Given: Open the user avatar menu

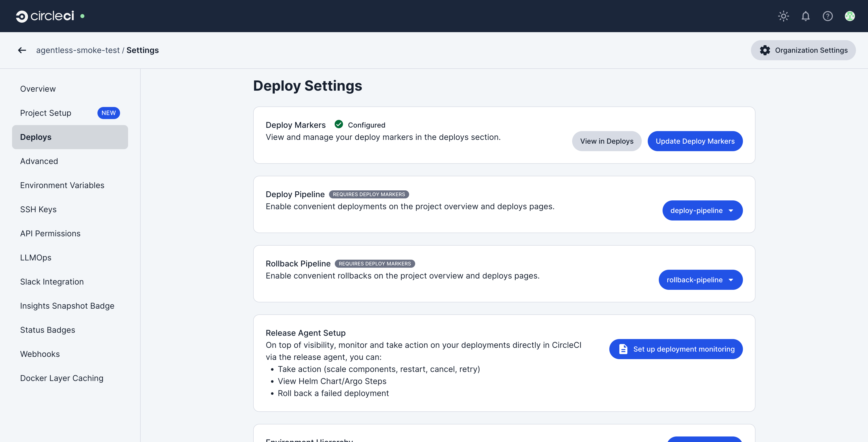Looking at the screenshot, I should pyautogui.click(x=850, y=16).
